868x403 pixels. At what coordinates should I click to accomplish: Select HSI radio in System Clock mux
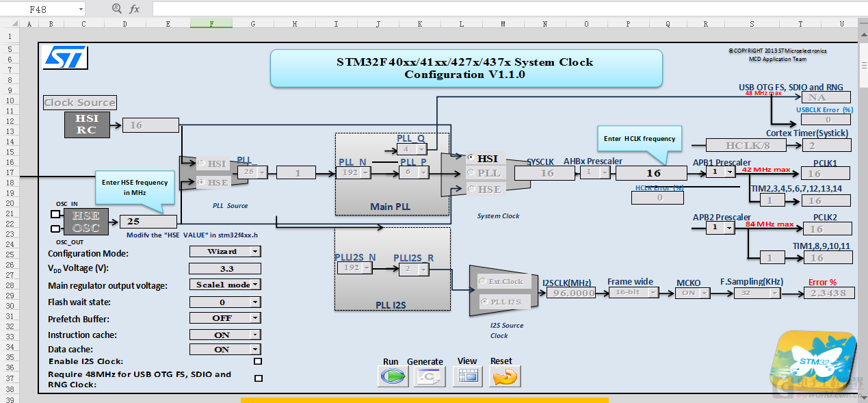click(x=470, y=158)
